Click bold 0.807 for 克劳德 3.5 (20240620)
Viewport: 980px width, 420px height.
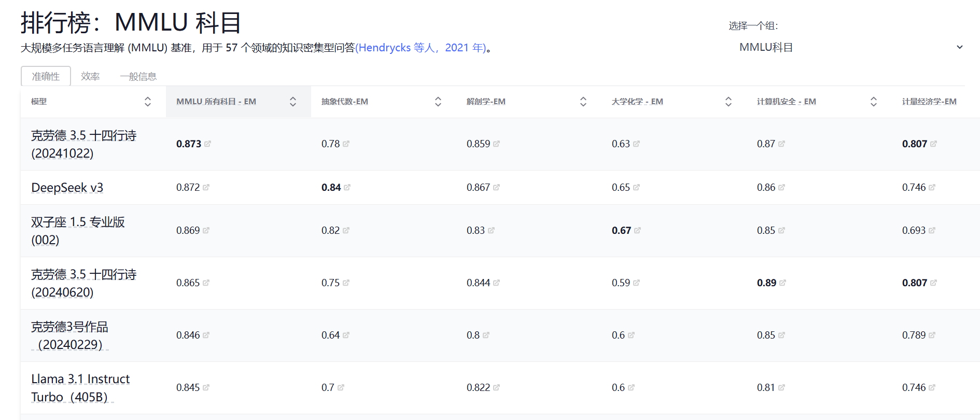click(915, 283)
